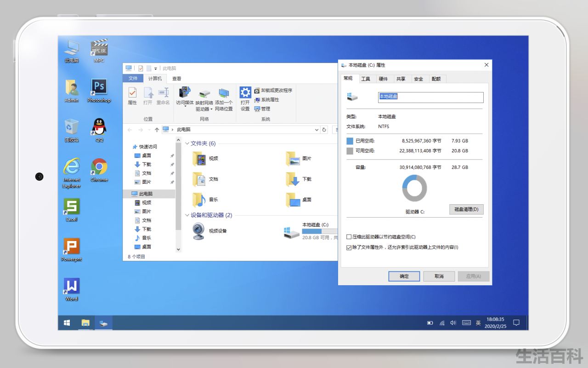Open the address bar history dropdown
The image size is (588, 368).
[317, 130]
